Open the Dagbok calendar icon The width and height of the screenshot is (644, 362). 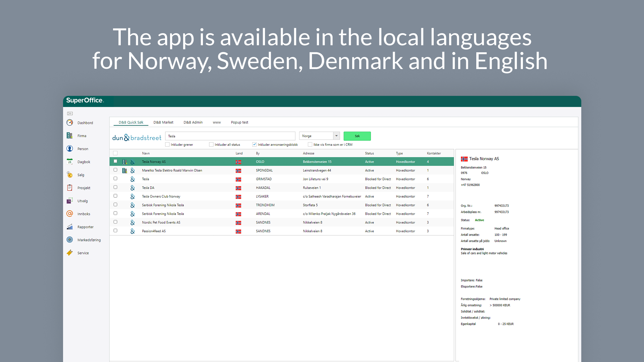(70, 162)
